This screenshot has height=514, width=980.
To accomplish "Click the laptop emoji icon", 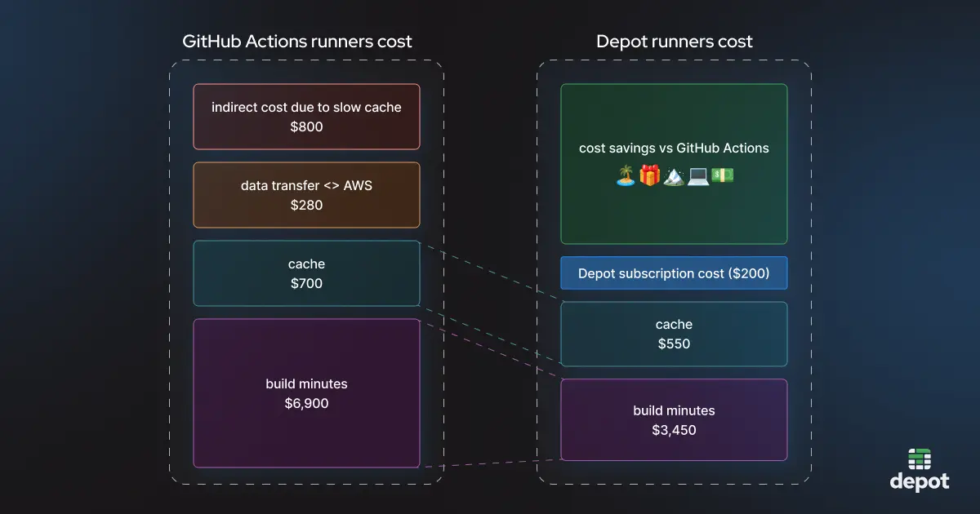I will pos(697,175).
